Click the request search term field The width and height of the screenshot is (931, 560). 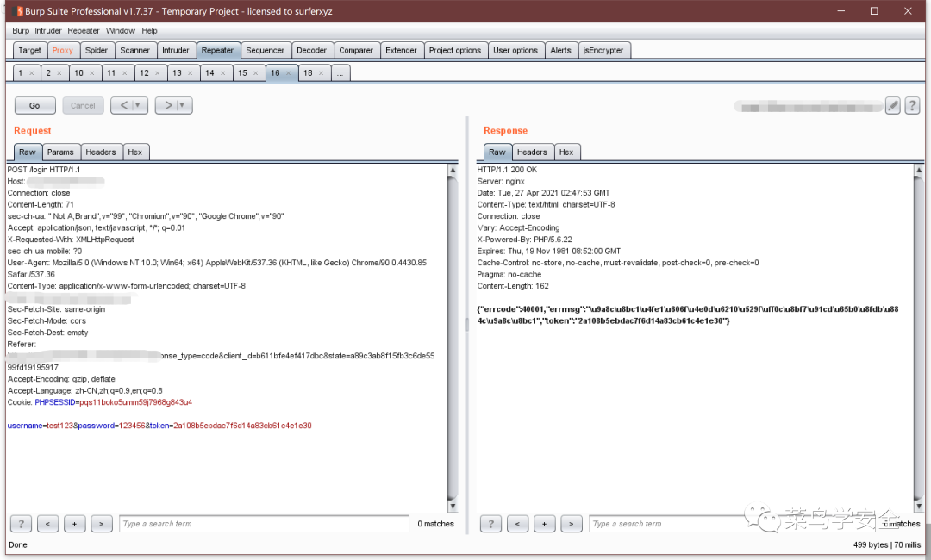[265, 524]
